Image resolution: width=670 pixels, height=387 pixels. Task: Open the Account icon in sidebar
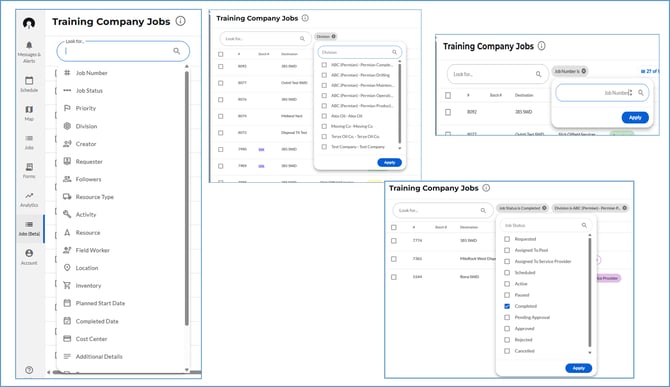[x=29, y=253]
